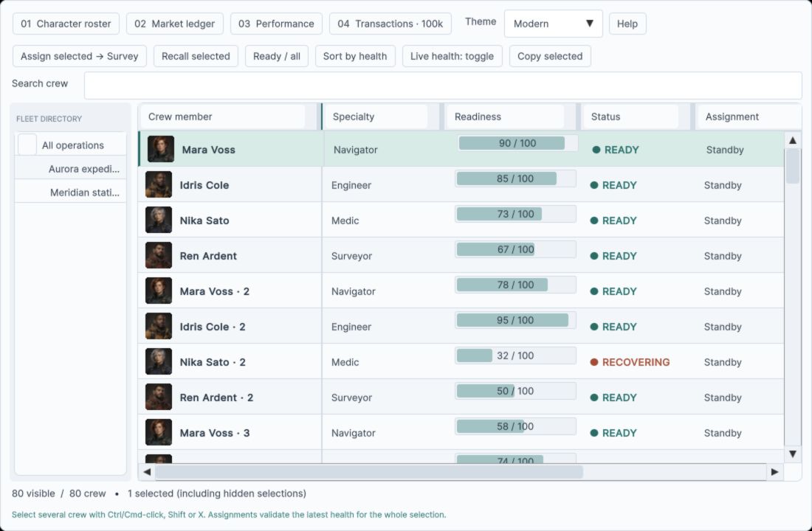
Task: Click Ren Ardent · 2 avatar
Action: (x=159, y=398)
